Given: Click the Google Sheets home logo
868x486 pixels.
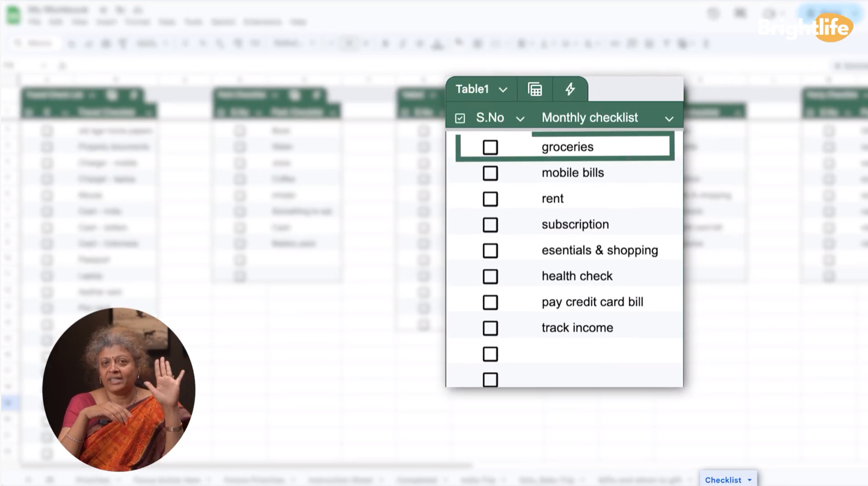Looking at the screenshot, I should (x=13, y=16).
